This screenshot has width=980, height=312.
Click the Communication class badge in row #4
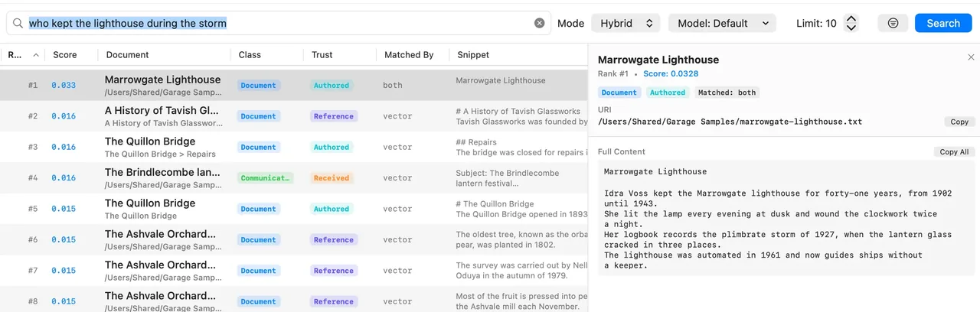pyautogui.click(x=265, y=177)
